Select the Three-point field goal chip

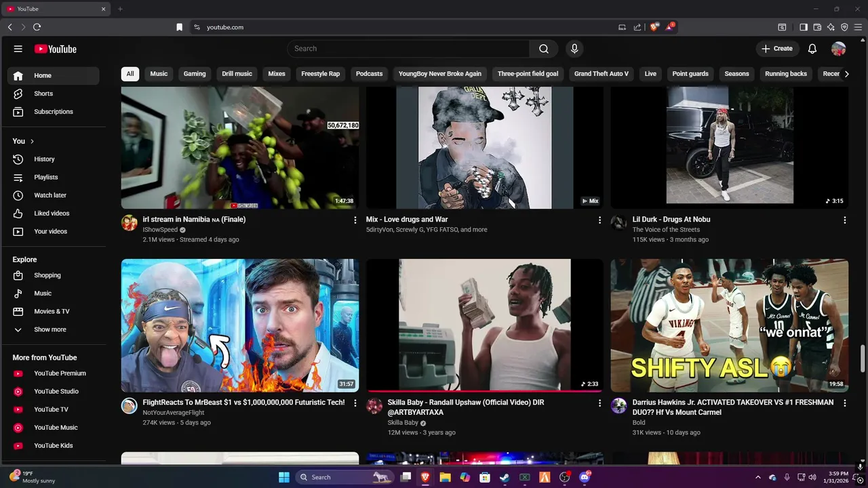pos(528,74)
